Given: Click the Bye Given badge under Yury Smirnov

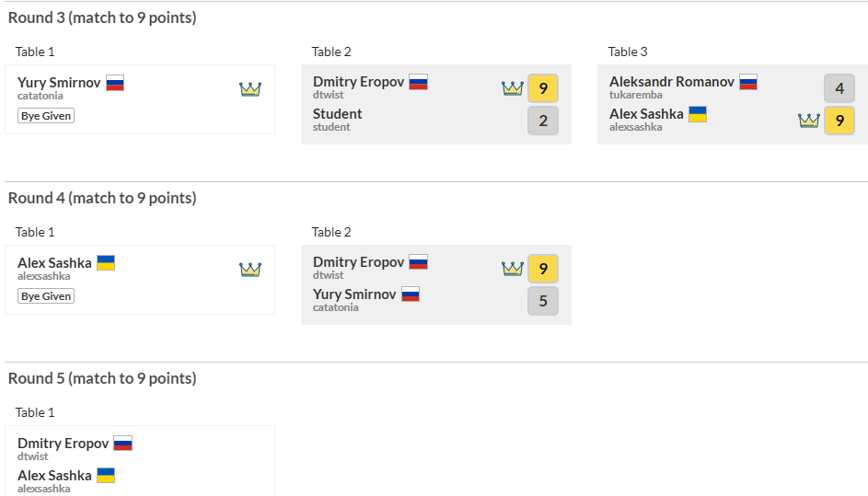Looking at the screenshot, I should pos(46,116).
